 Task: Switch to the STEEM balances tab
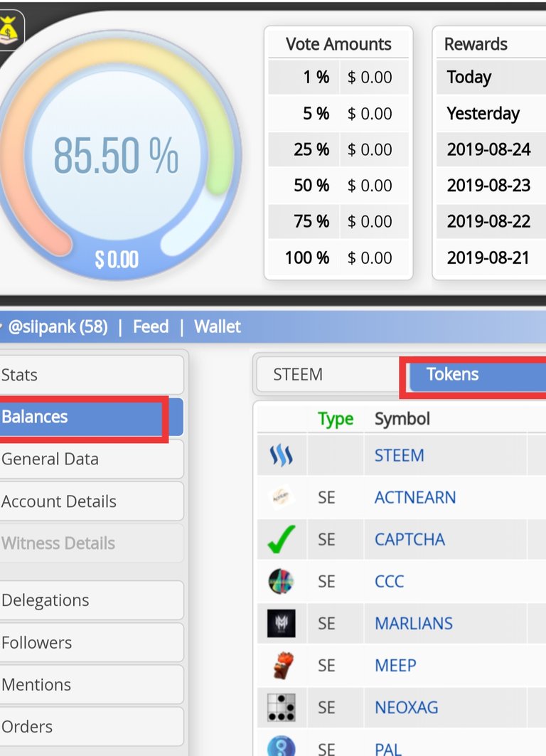tap(328, 374)
